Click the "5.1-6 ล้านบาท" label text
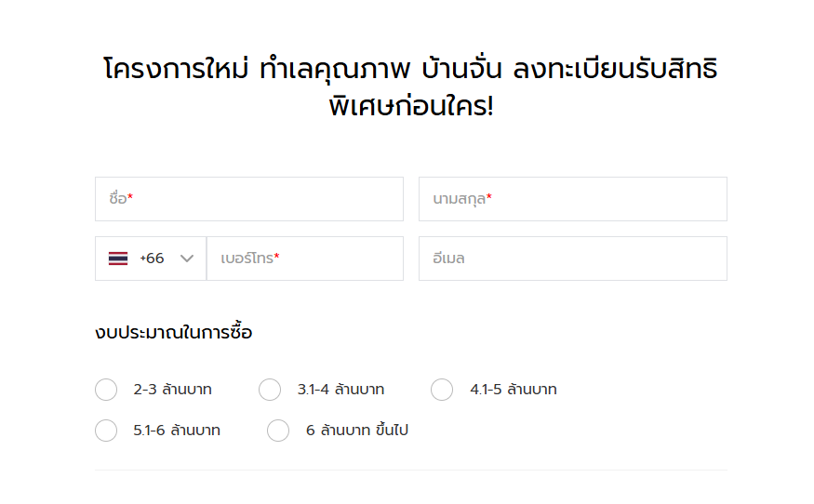This screenshot has height=504, width=814. click(x=177, y=431)
